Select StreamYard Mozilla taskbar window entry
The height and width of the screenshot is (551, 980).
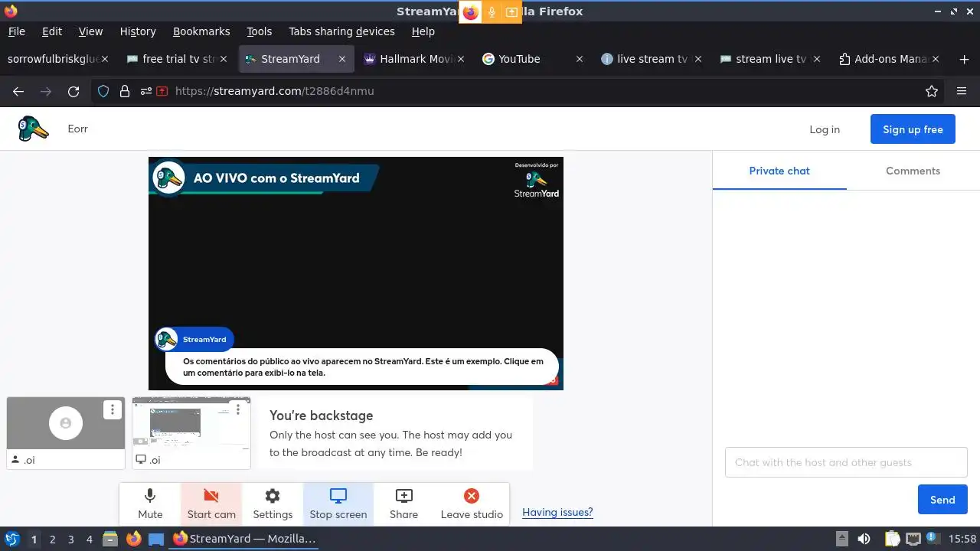245,539
